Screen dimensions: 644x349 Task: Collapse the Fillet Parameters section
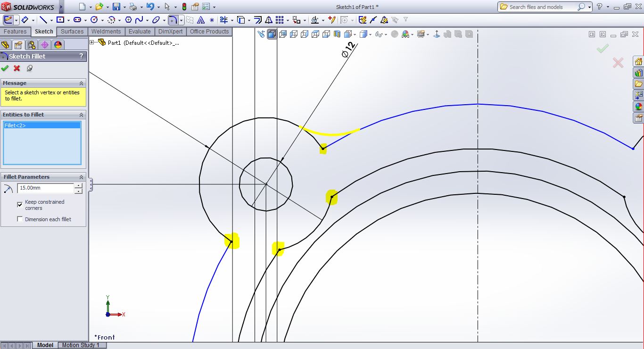point(81,177)
